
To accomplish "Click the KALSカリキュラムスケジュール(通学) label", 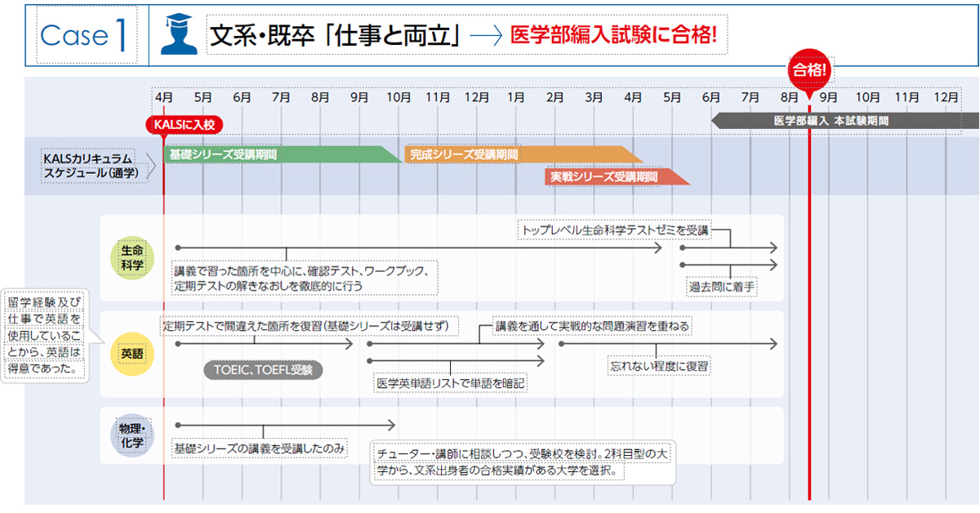I will pyautogui.click(x=94, y=165).
